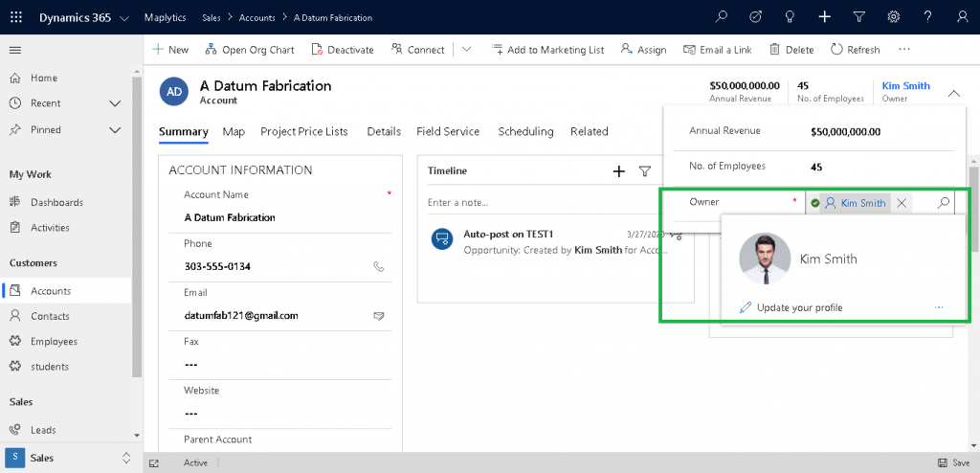Open the settings gear icon
This screenshot has width=980, height=473.
[894, 17]
